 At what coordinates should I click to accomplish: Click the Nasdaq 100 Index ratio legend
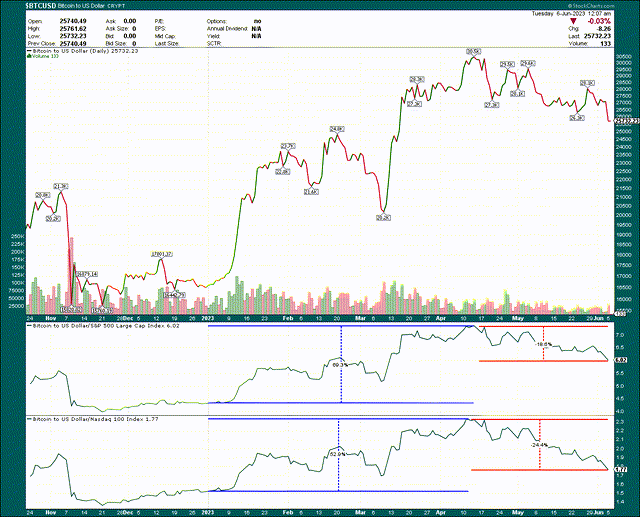95,419
